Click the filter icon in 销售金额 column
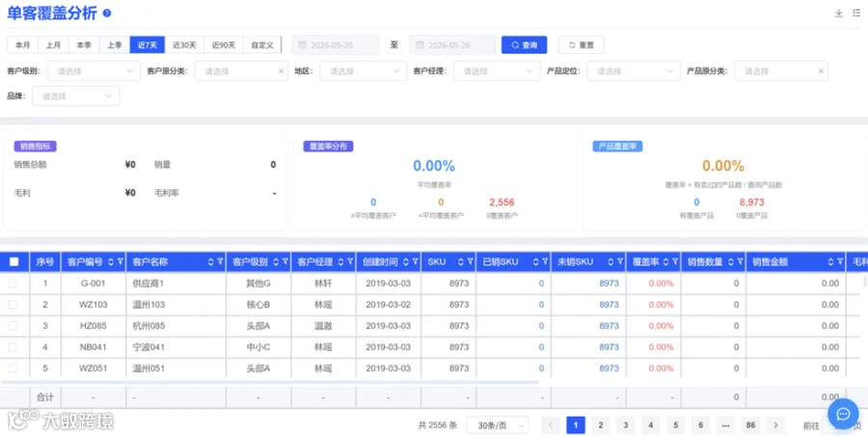 [x=840, y=262]
